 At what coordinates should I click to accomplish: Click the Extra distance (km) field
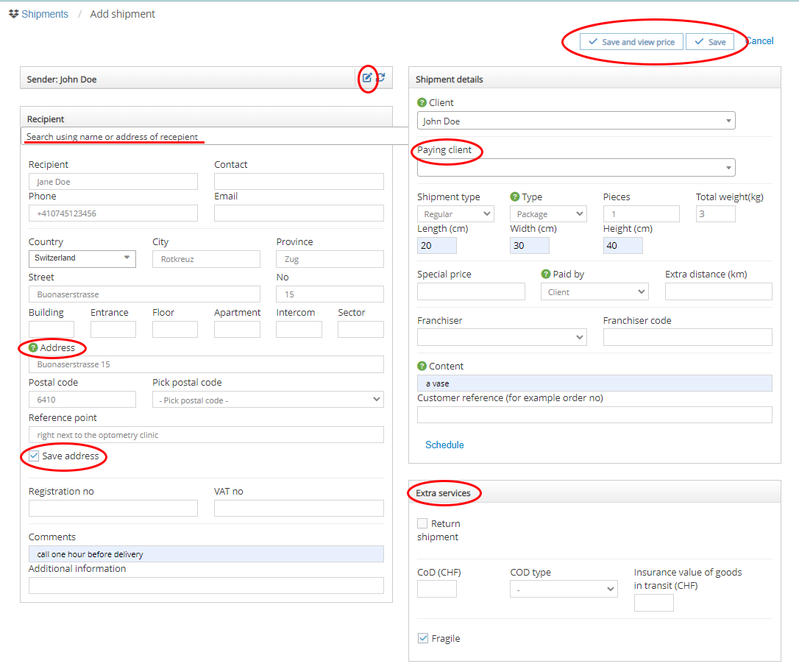(719, 291)
